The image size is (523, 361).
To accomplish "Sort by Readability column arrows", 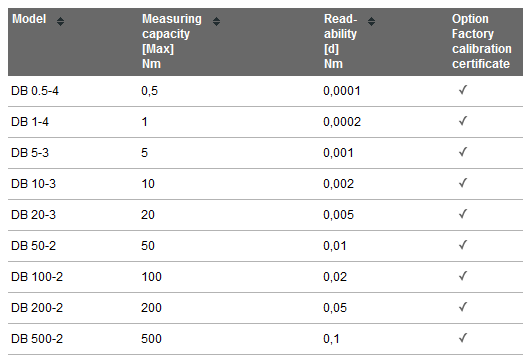I will [x=371, y=21].
